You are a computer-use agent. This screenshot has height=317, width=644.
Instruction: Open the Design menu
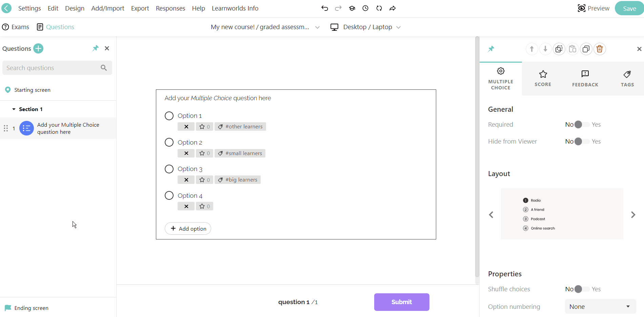(75, 8)
